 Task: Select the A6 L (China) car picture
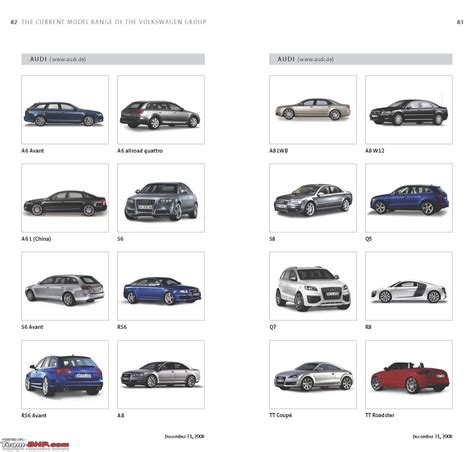coord(65,198)
